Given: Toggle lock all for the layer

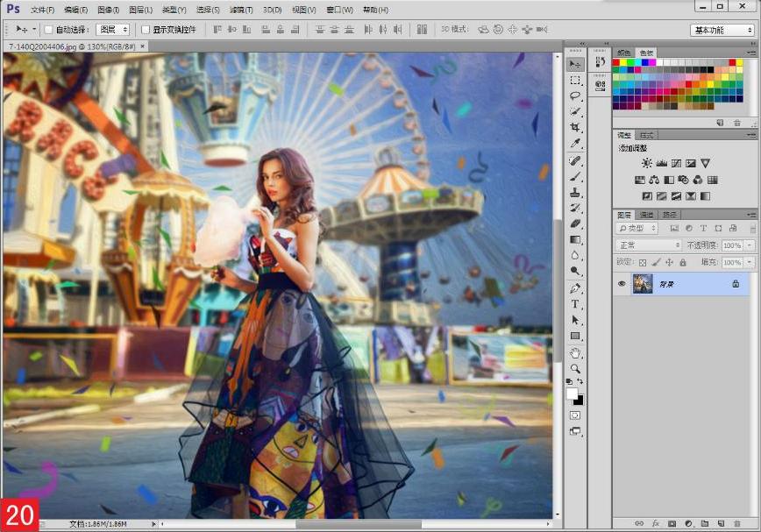Looking at the screenshot, I should [683, 262].
